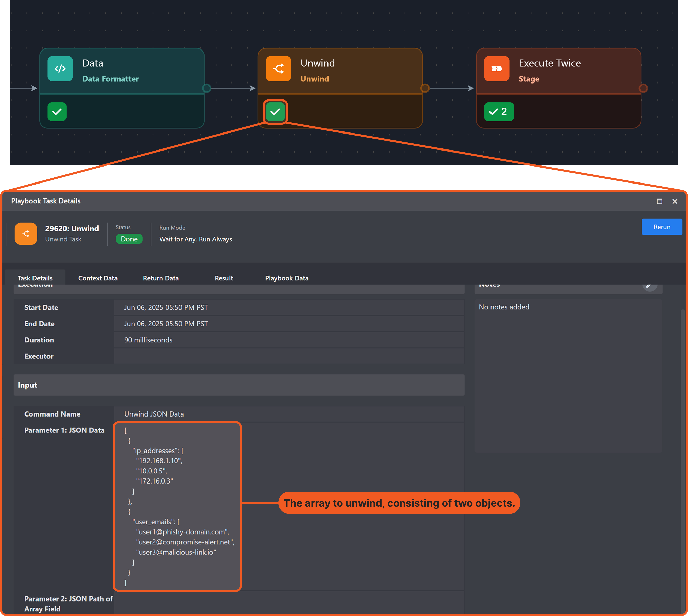Click the Execute Twice checkmark count badge
Screen dimensions: 688x616
point(499,112)
